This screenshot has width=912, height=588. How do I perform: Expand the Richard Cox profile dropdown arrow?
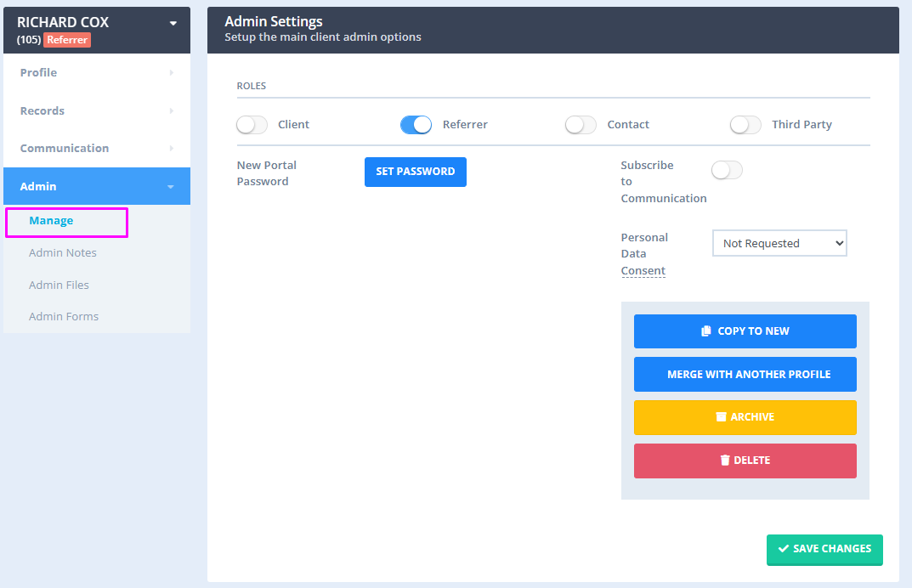coord(173,22)
